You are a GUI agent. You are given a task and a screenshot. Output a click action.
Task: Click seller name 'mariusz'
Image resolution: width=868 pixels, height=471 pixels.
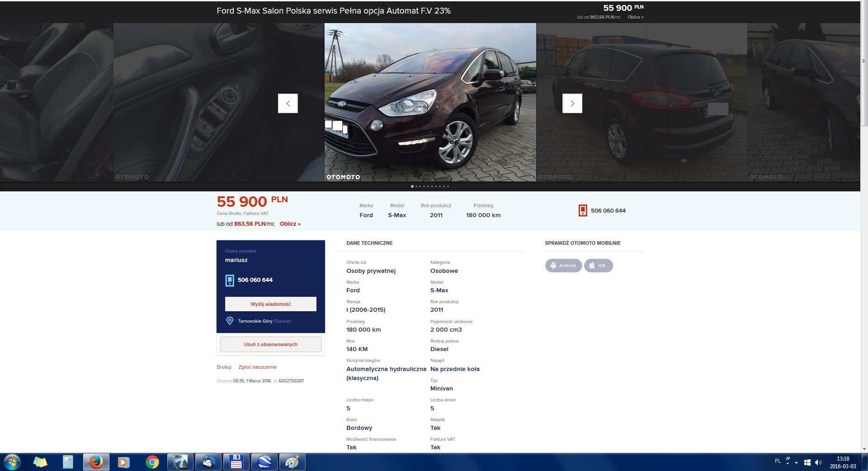click(x=236, y=260)
